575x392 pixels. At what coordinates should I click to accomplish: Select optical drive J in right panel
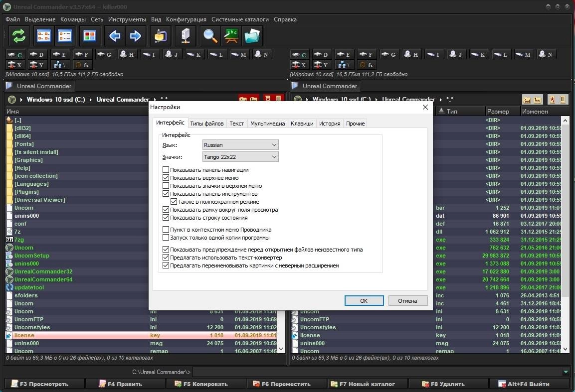[x=456, y=55]
